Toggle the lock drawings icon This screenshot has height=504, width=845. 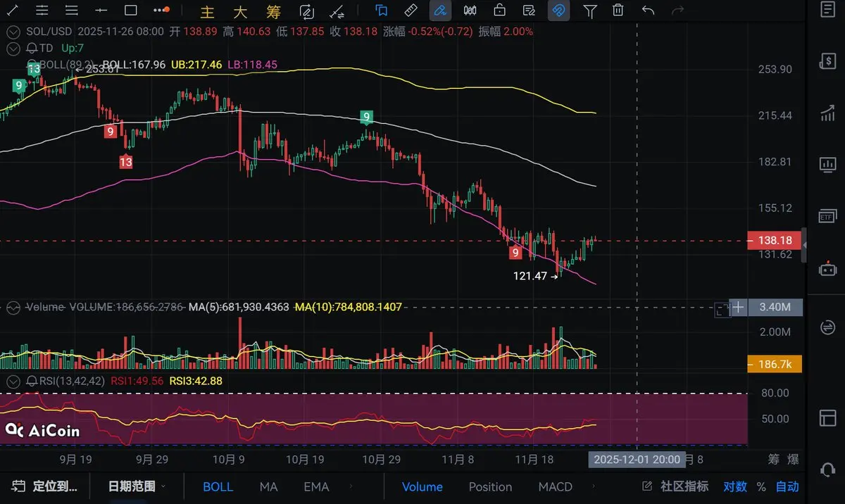point(499,11)
